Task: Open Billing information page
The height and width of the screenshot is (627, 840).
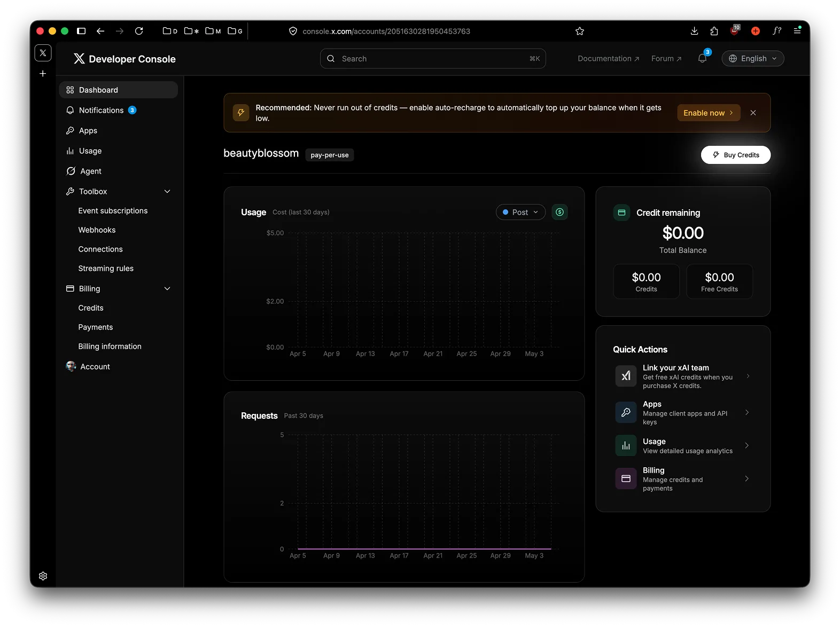Action: coord(110,346)
